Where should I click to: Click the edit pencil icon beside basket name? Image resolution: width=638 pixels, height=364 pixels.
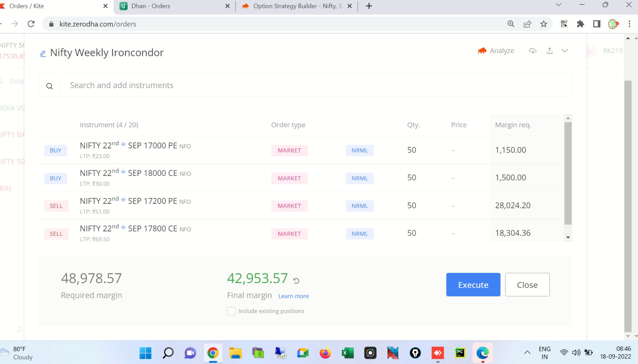point(43,54)
